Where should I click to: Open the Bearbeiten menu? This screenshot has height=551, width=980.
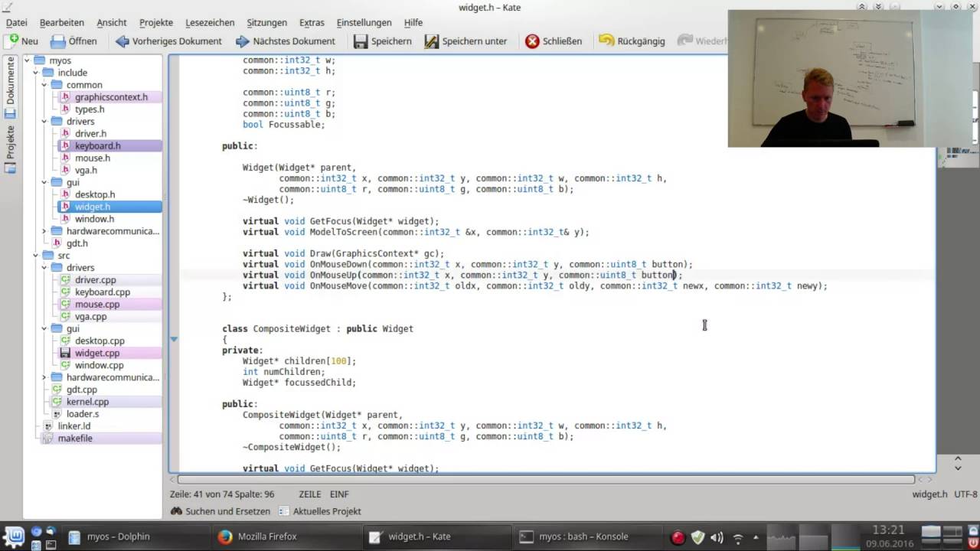click(62, 22)
